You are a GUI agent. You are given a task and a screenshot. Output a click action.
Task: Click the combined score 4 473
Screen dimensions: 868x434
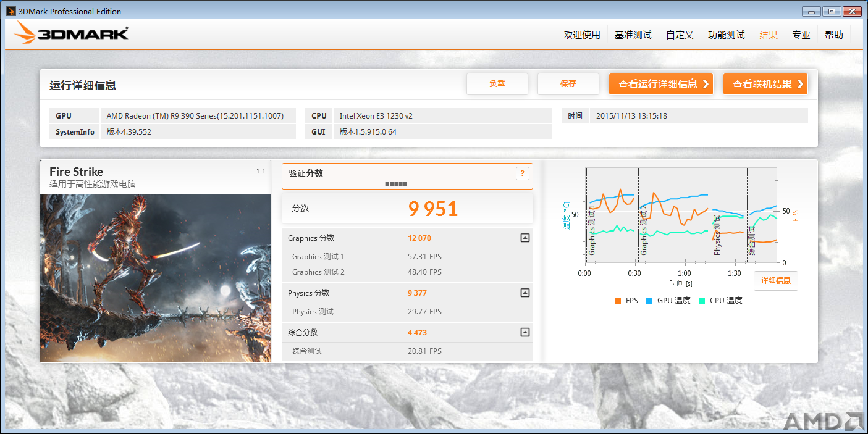[x=417, y=333]
